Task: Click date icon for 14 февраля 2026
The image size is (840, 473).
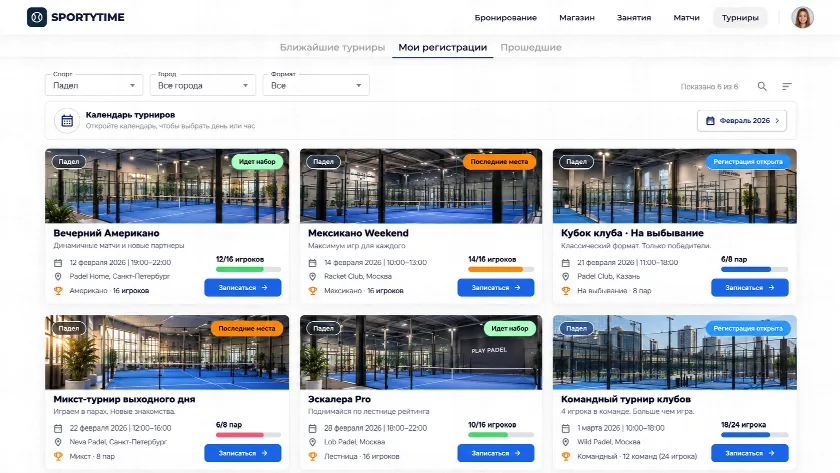Action: pyautogui.click(x=312, y=262)
